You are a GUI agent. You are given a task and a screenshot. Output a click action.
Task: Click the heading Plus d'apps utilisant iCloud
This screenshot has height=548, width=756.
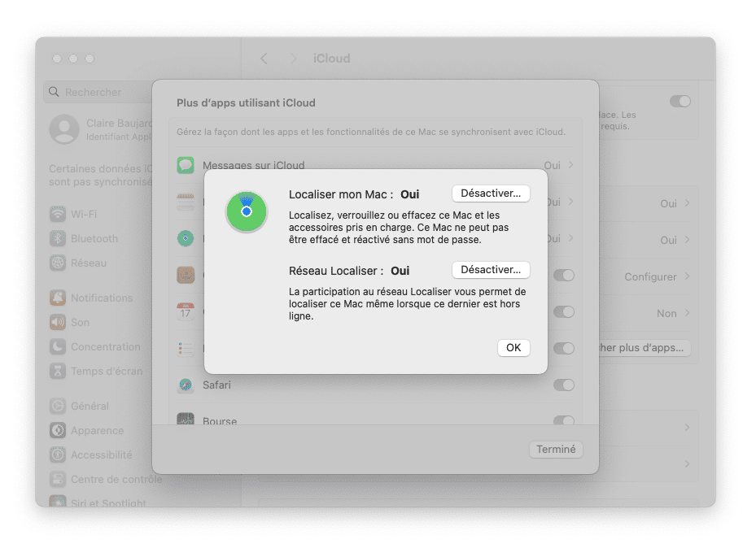coord(246,102)
